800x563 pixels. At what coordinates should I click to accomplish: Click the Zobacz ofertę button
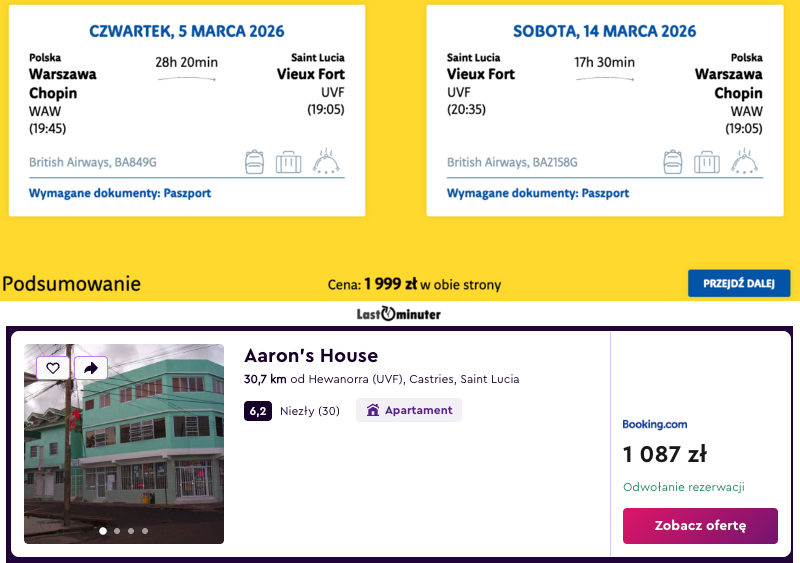tap(700, 525)
